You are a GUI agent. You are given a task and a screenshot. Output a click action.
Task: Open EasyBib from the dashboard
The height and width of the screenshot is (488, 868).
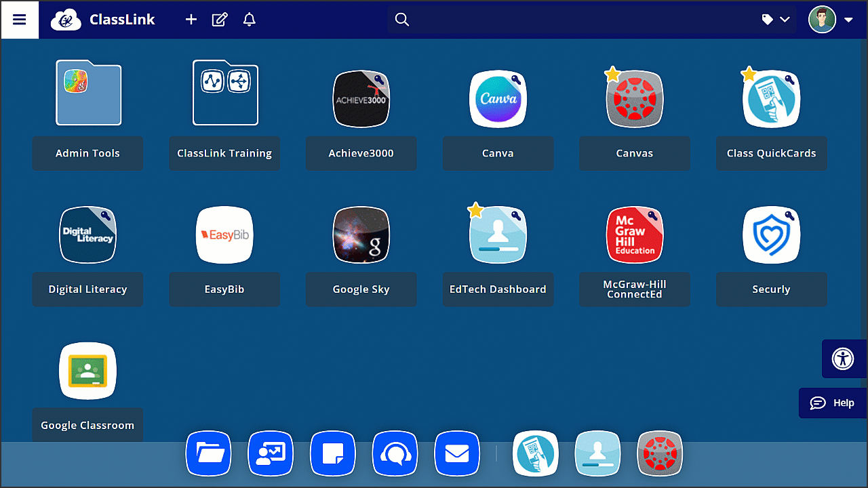[224, 235]
